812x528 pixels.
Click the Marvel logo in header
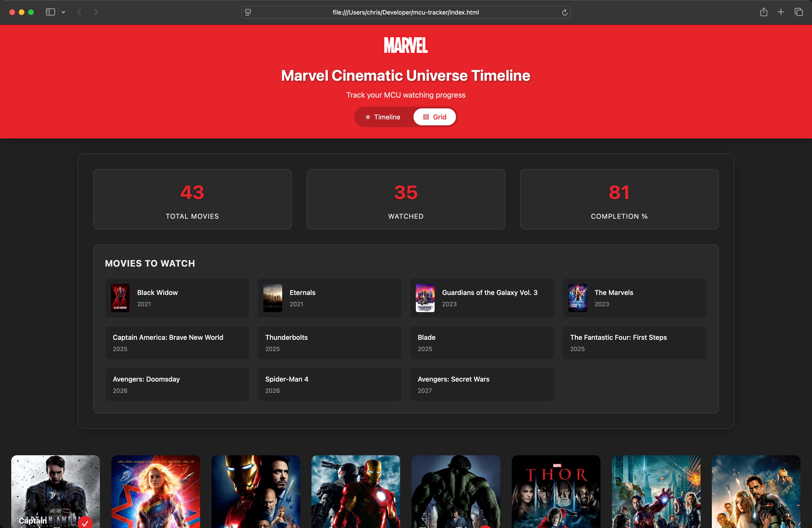406,45
